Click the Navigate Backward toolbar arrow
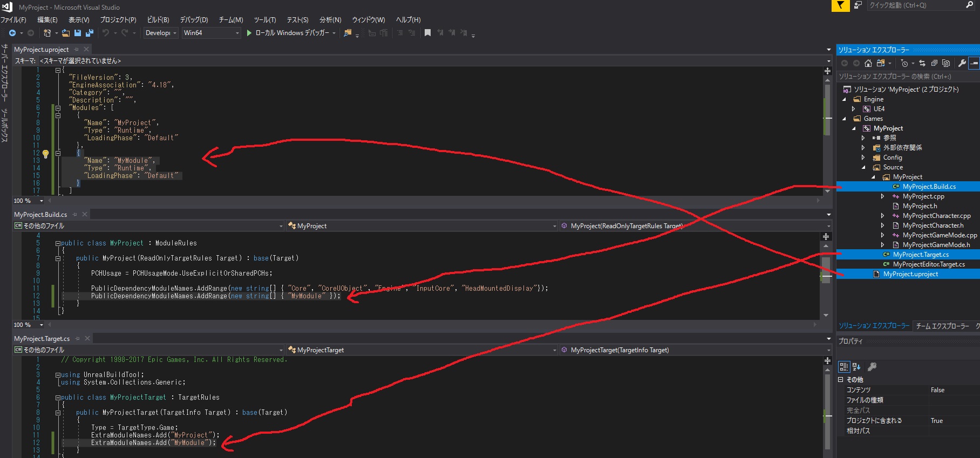The width and height of the screenshot is (980, 458). coord(12,33)
